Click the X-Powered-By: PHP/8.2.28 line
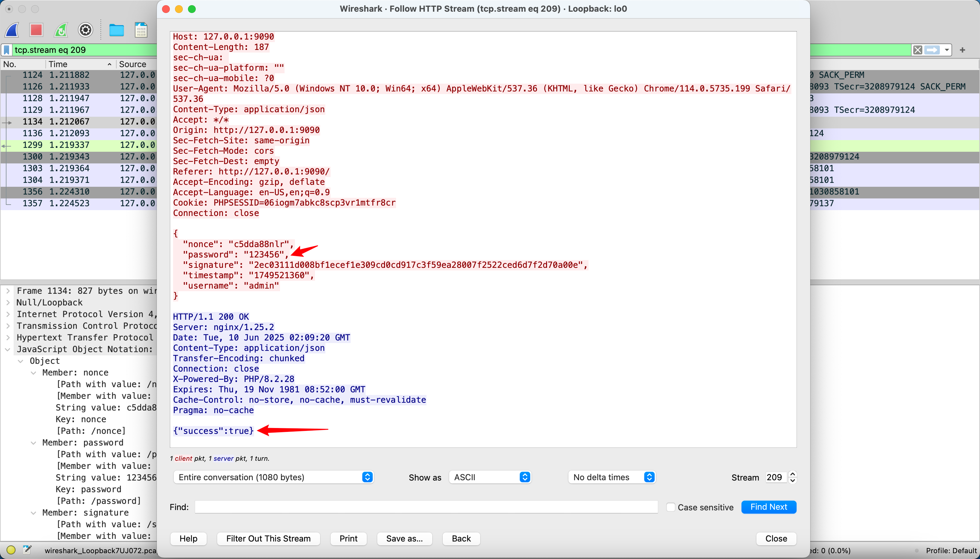 pos(234,379)
